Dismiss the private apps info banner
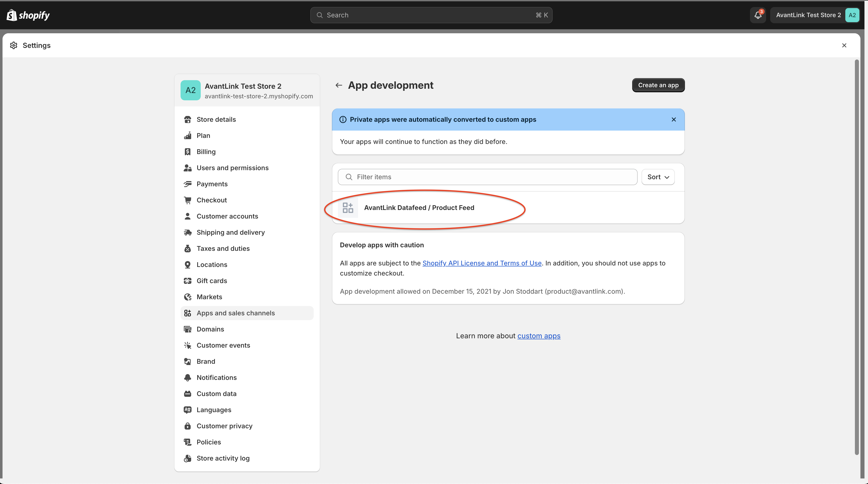The image size is (868, 484). click(x=674, y=119)
